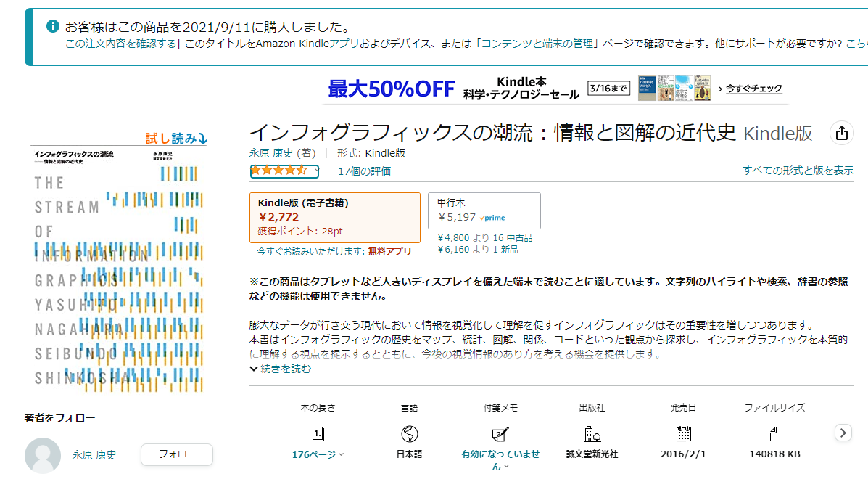Screen dimensions: 868x487
Task: Click 誠文堂新光社 publisher text
Action: (x=592, y=454)
